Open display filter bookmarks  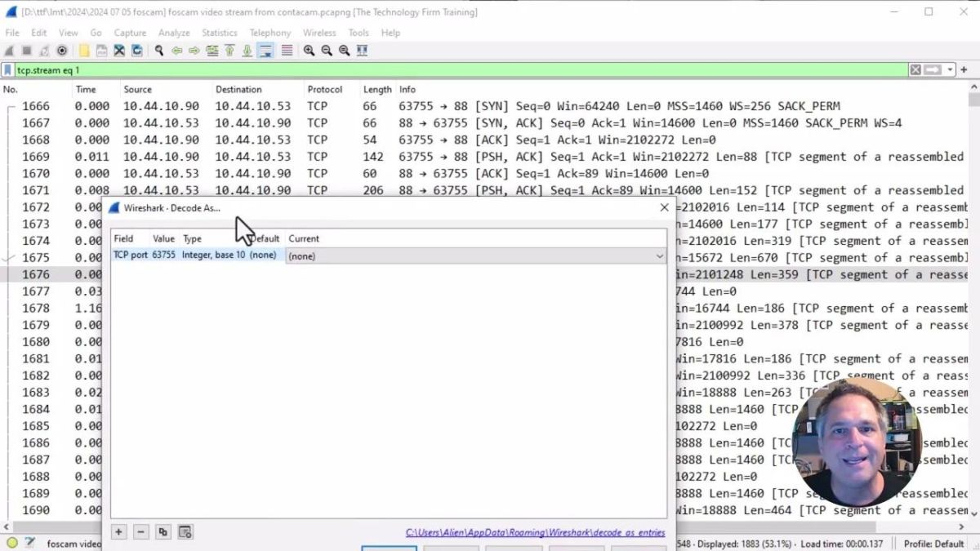click(8, 70)
